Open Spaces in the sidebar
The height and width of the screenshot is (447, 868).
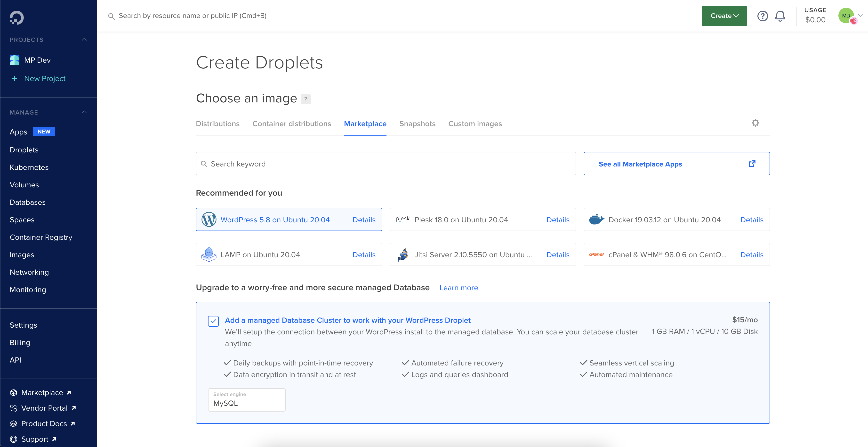[22, 220]
